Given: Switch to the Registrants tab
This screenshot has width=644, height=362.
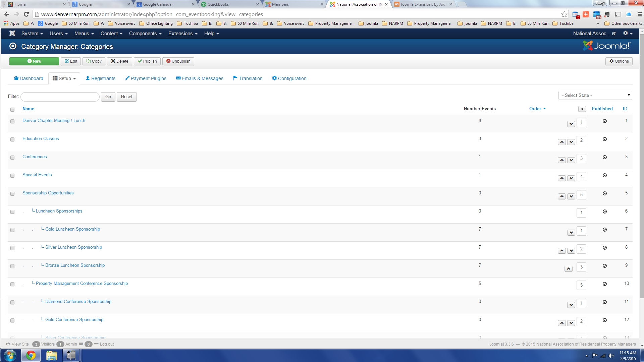Looking at the screenshot, I should click(100, 78).
